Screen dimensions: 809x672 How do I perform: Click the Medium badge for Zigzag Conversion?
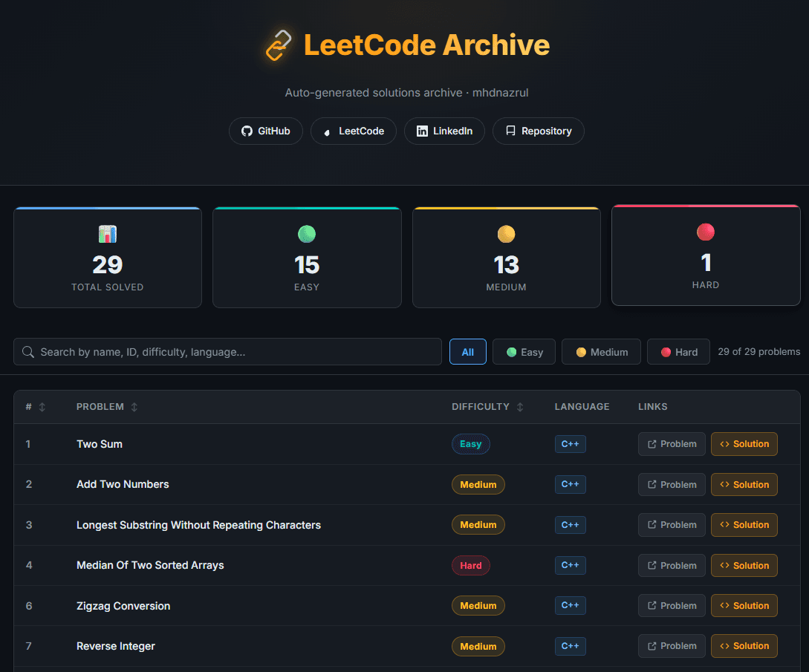point(478,605)
